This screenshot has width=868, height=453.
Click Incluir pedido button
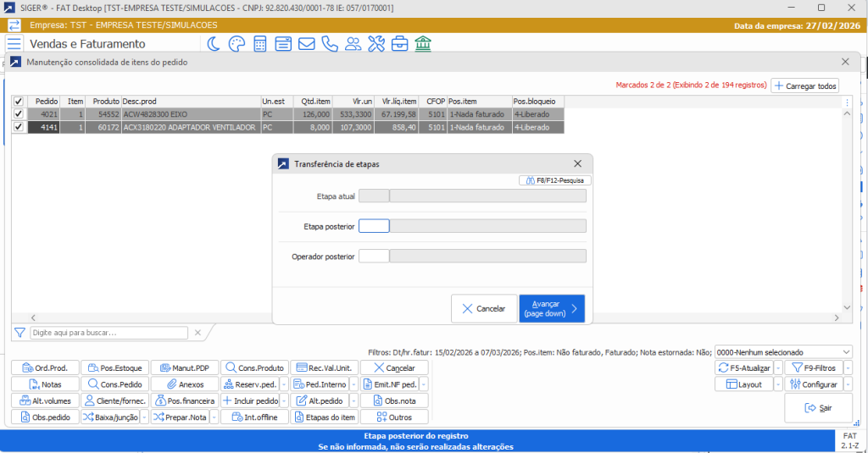pos(250,401)
